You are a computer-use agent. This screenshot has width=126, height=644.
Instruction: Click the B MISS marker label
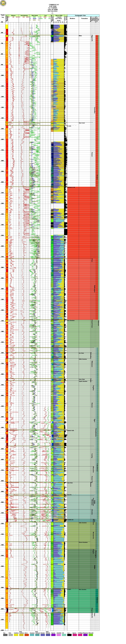[x=70, y=589]
